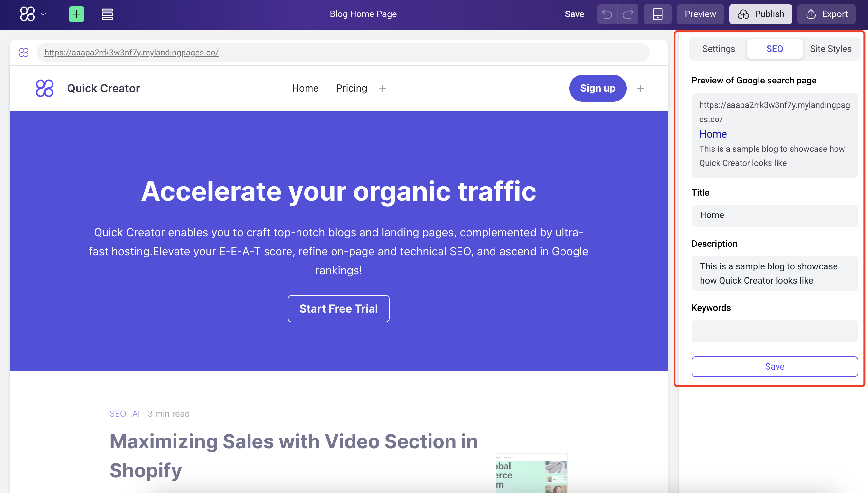Expand the logo dropdown chevron

point(43,14)
